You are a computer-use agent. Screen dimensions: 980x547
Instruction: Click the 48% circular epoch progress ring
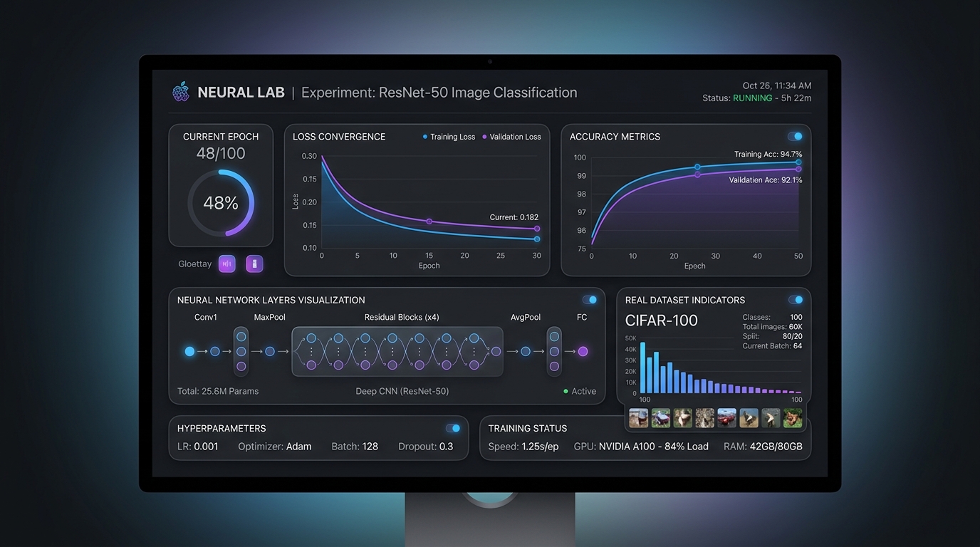click(221, 203)
